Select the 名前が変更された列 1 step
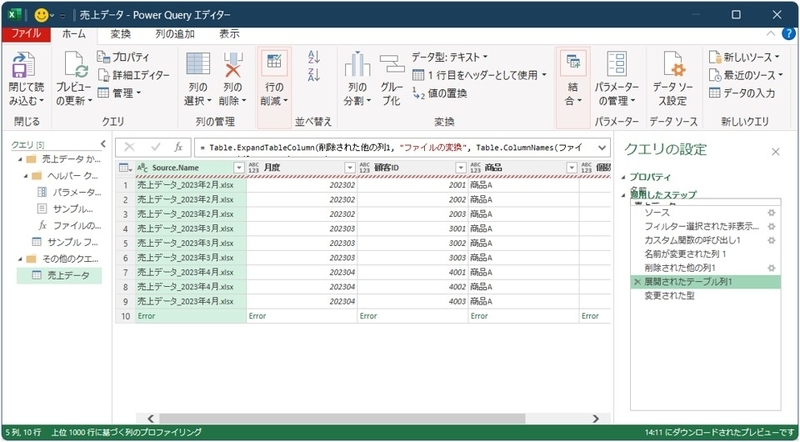Image resolution: width=800 pixels, height=442 pixels. coord(685,254)
